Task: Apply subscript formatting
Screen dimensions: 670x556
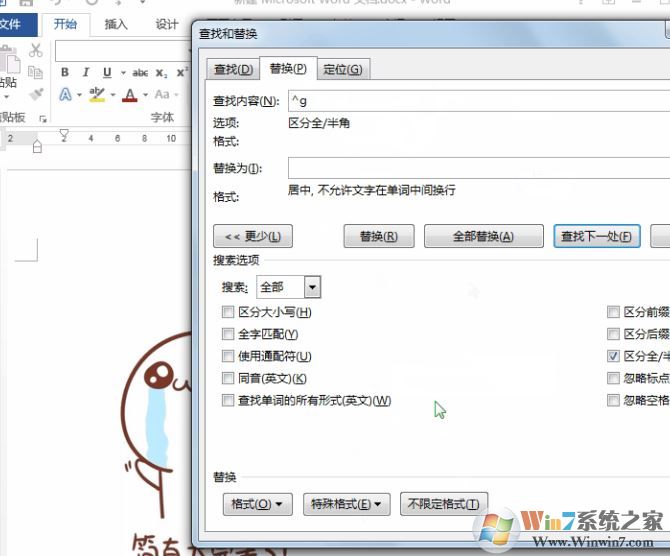Action: click(x=161, y=73)
